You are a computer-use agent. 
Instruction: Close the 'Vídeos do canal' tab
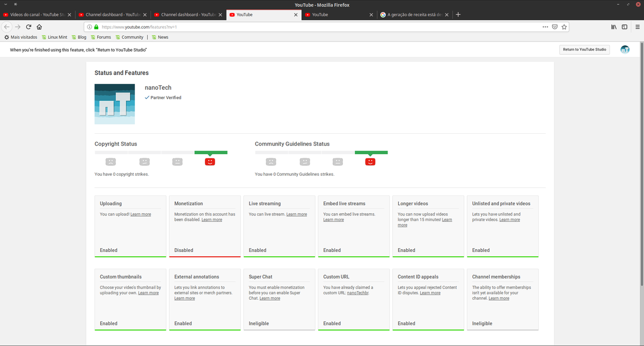pyautogui.click(x=69, y=15)
